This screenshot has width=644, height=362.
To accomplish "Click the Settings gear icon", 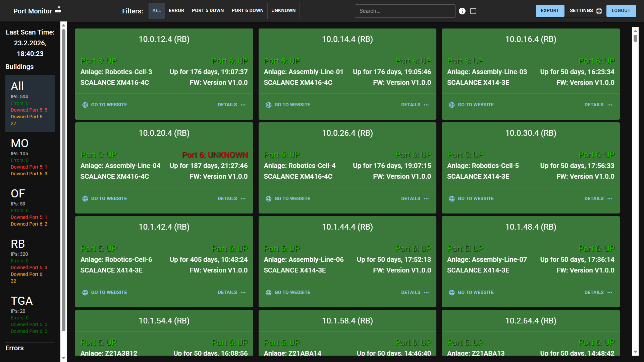I will (x=599, y=11).
